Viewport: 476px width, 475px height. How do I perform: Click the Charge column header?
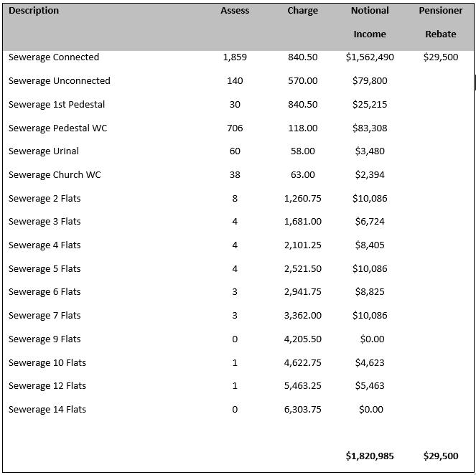click(302, 11)
